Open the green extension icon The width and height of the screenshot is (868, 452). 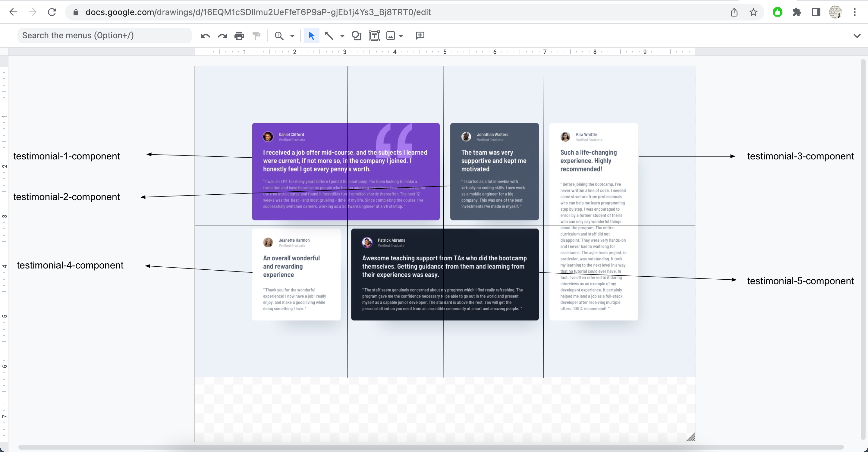pos(777,12)
